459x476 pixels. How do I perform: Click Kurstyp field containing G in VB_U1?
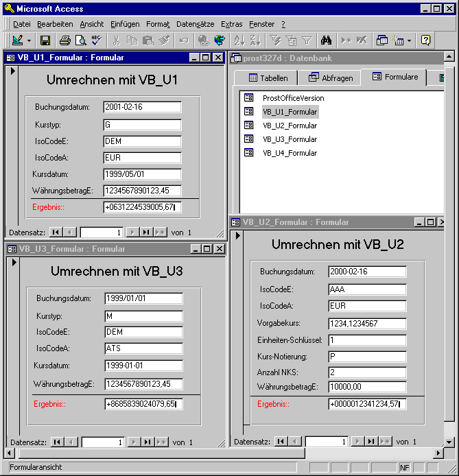coord(142,125)
